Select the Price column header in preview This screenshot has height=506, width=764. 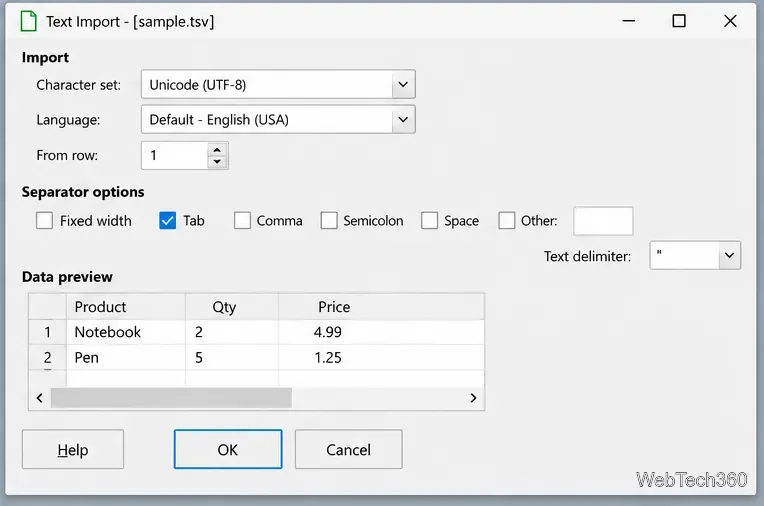382,307
